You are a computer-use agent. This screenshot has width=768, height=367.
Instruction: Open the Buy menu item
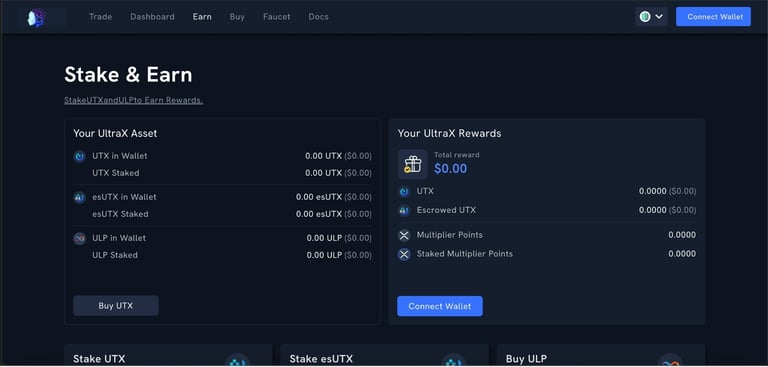click(x=237, y=17)
